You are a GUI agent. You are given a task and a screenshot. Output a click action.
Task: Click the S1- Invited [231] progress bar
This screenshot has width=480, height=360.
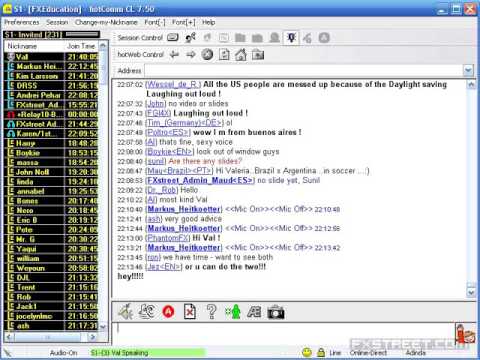pyautogui.click(x=82, y=34)
